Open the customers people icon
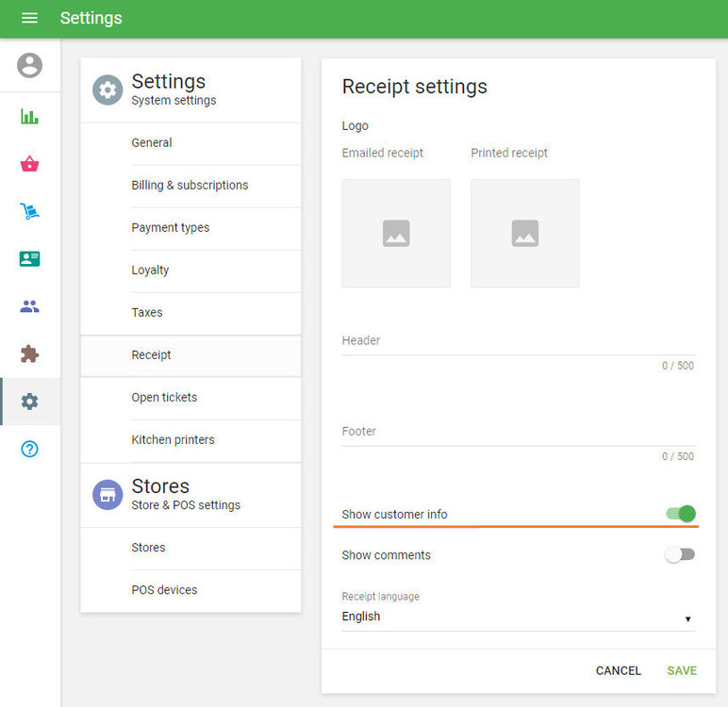The width and height of the screenshot is (728, 707). [30, 306]
